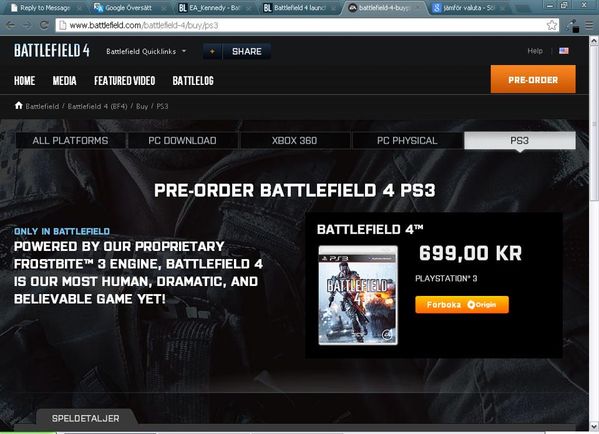
Task: Click the orange Pre-Order button
Action: pyautogui.click(x=533, y=79)
